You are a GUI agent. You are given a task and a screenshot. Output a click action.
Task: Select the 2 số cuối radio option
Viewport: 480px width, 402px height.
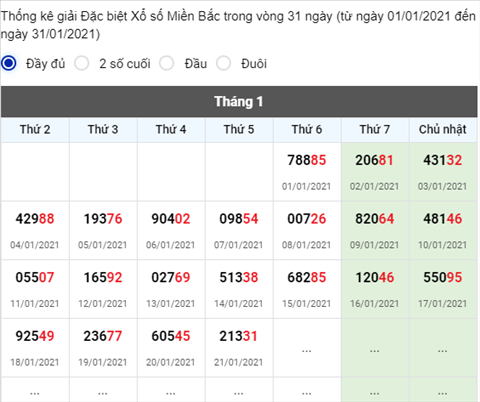[x=82, y=63]
